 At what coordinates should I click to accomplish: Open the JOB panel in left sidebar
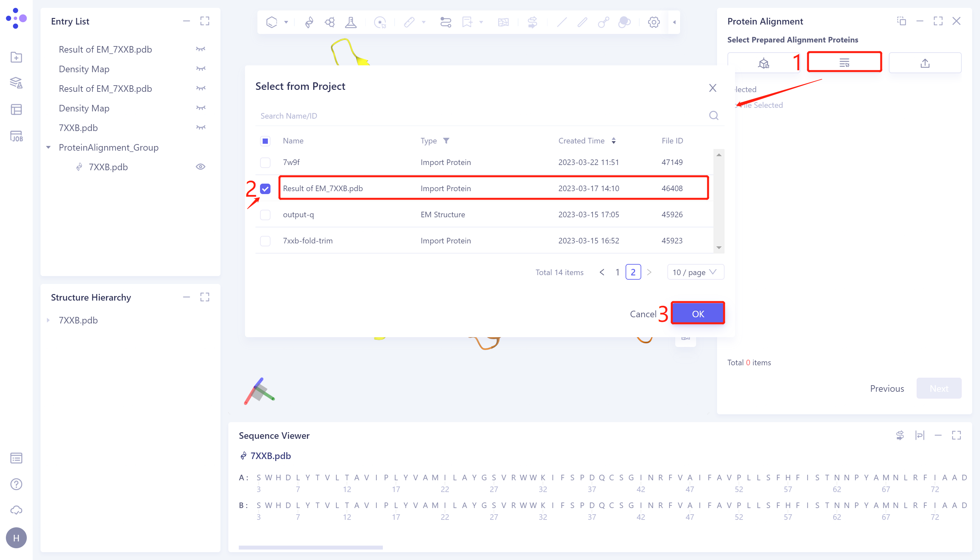tap(16, 136)
